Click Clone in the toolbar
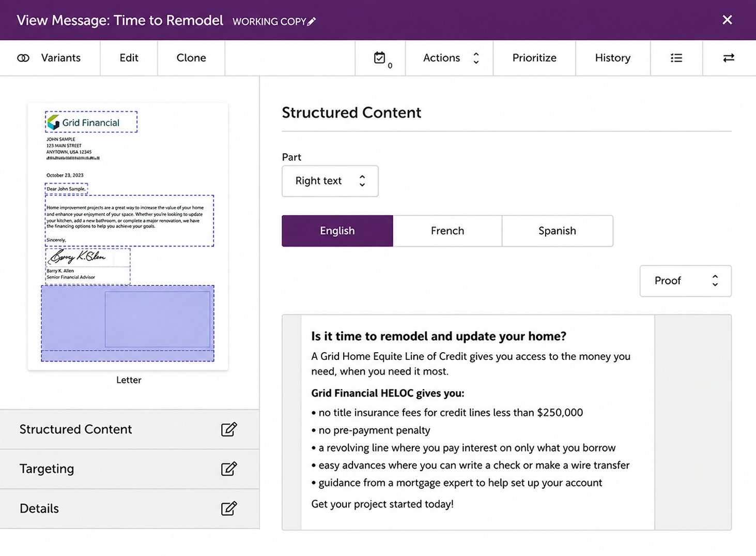The height and width of the screenshot is (556, 756). click(191, 58)
